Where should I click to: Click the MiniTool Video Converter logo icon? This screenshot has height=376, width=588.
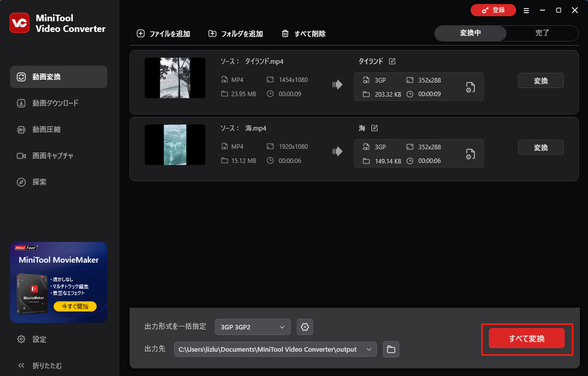point(20,23)
